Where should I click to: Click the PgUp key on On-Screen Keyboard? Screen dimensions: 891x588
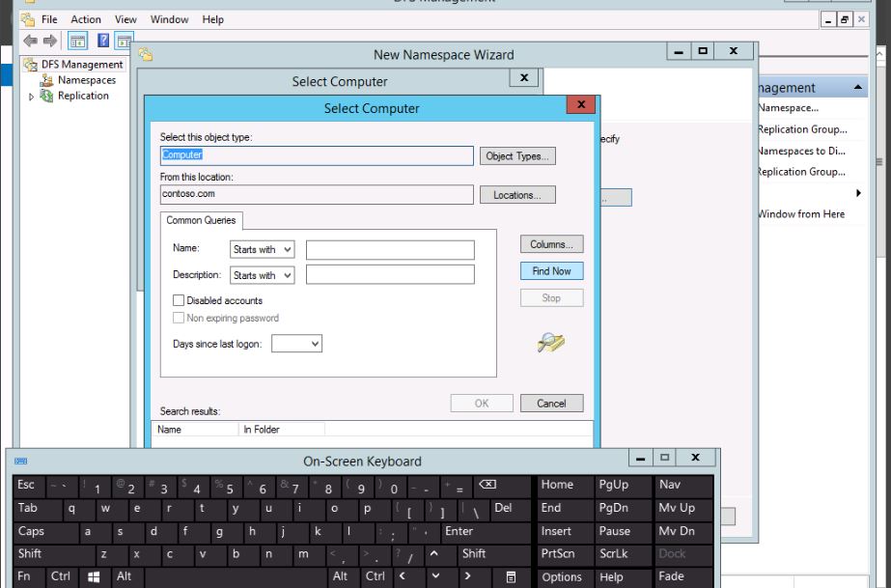pos(623,487)
